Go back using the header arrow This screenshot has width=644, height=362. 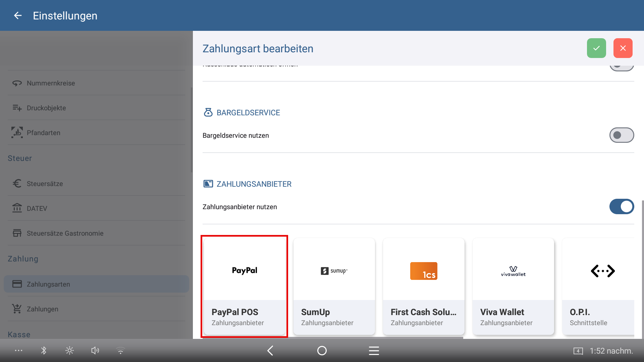pos(18,15)
